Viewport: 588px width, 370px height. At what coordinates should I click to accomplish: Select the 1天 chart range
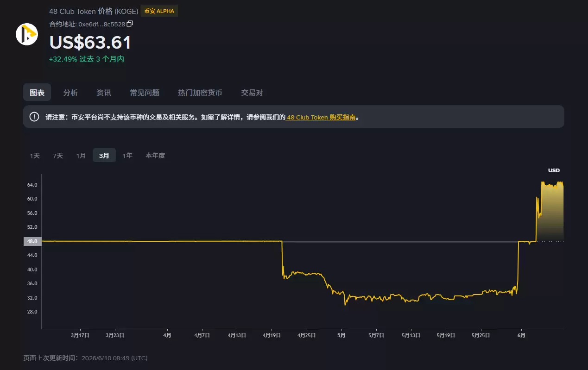click(x=35, y=156)
